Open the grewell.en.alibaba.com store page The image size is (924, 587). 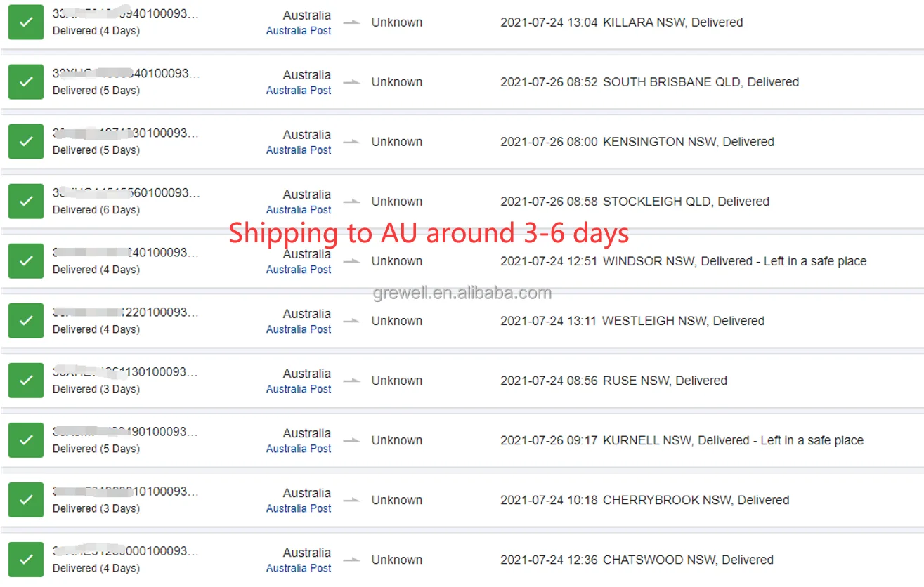(x=462, y=293)
